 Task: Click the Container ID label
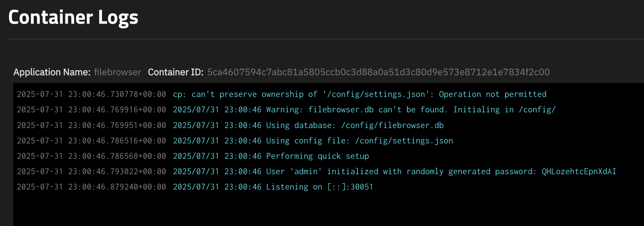point(176,72)
